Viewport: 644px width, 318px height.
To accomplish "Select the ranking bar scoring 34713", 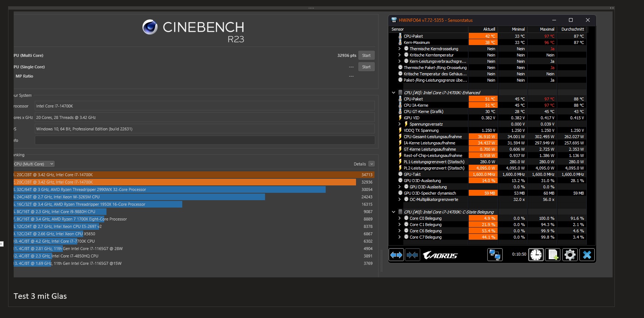I will click(194, 175).
